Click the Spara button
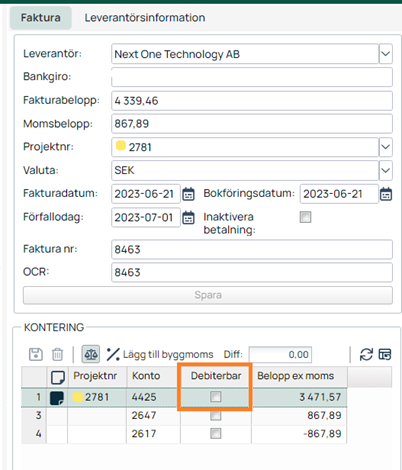This screenshot has width=402, height=470. [208, 295]
